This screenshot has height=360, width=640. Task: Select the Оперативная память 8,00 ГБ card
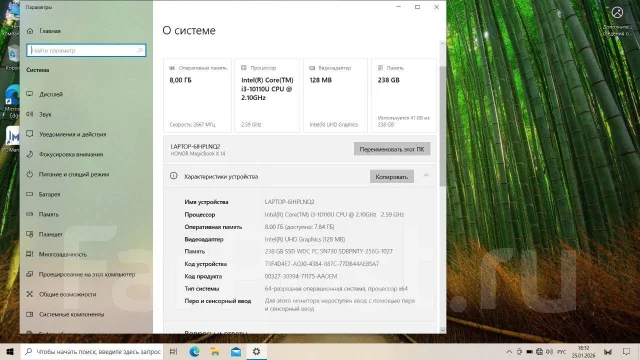(198, 96)
